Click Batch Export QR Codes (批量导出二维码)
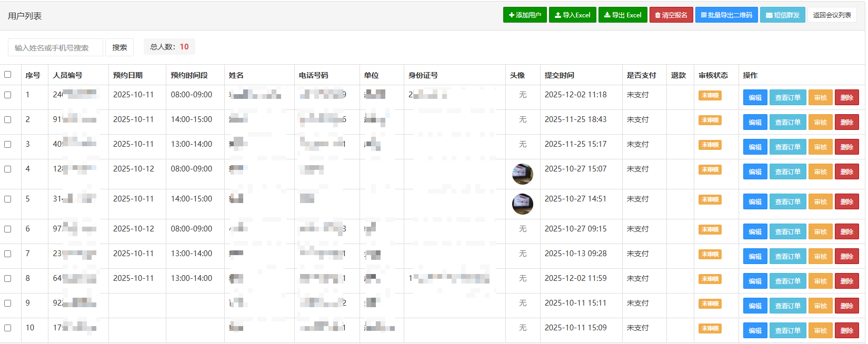The height and width of the screenshot is (344, 868). coord(726,15)
